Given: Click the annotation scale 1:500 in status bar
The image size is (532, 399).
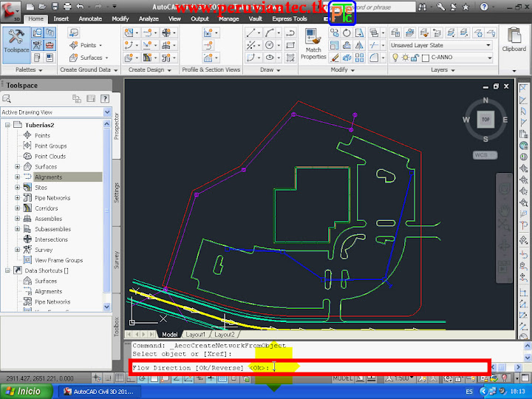Looking at the screenshot, I should [403, 378].
